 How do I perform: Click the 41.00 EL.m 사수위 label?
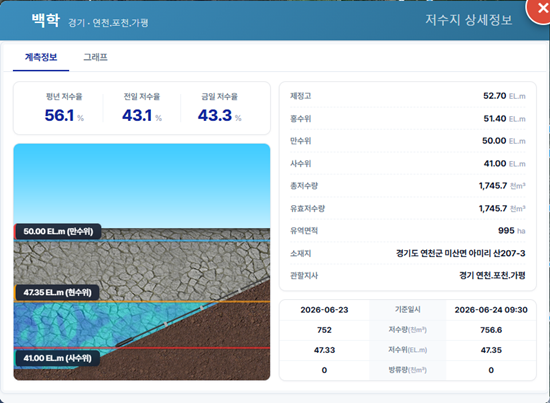[57, 358]
